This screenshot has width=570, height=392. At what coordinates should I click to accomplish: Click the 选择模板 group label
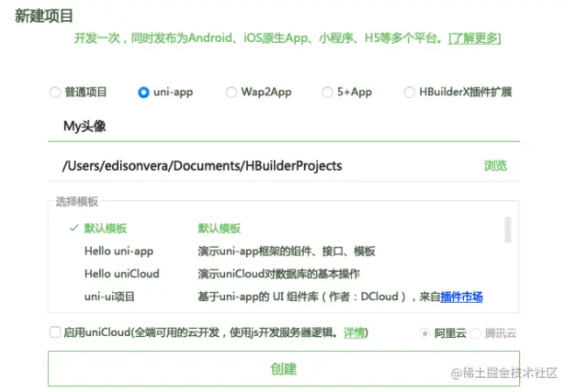77,201
